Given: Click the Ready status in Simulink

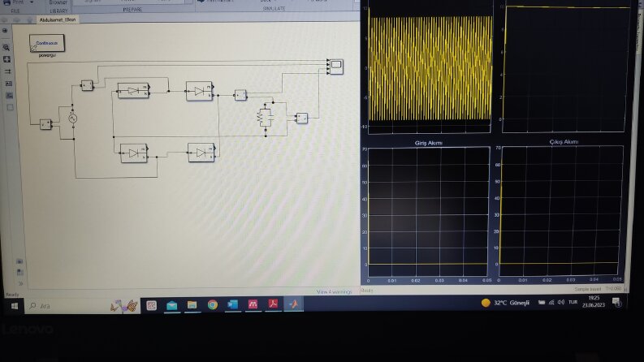Looking at the screenshot, I should pyautogui.click(x=12, y=295).
